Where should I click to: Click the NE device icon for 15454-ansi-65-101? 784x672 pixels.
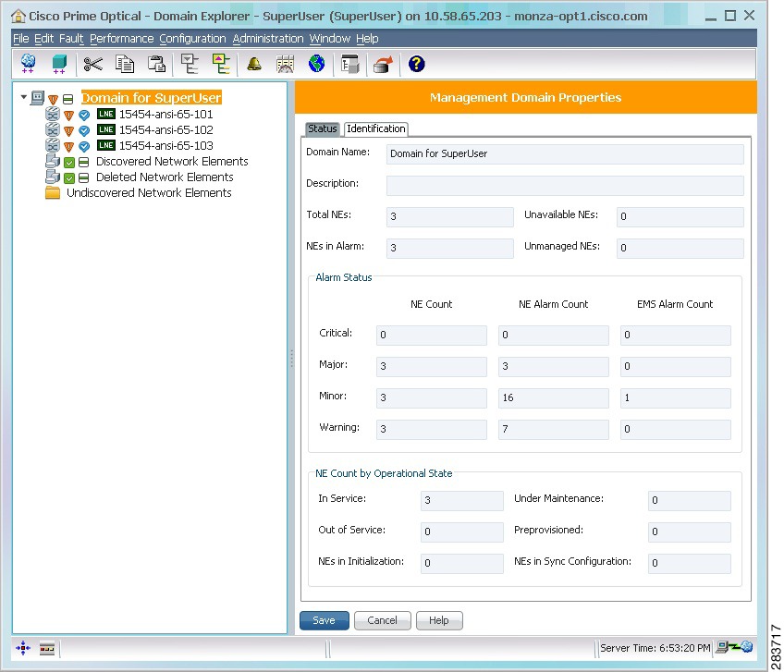point(53,114)
